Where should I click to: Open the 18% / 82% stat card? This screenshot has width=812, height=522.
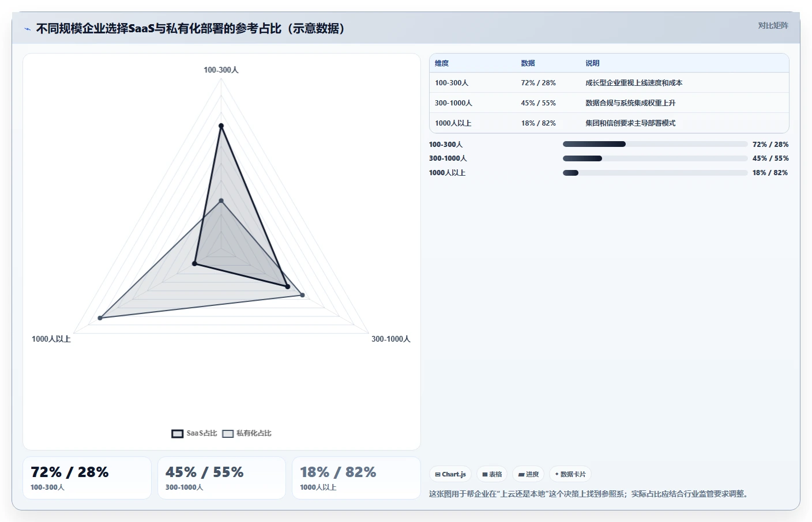[x=356, y=478]
